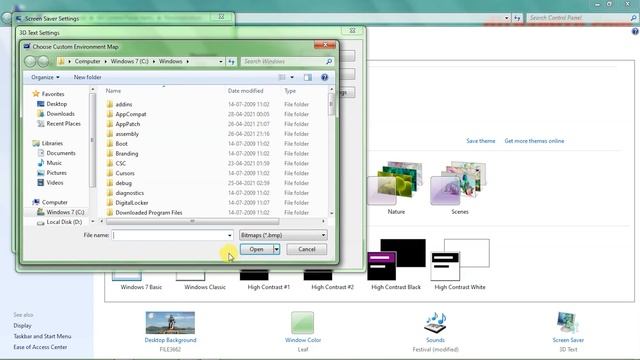Sort by the Type column header
Screen dimensions: 640x360
point(290,91)
